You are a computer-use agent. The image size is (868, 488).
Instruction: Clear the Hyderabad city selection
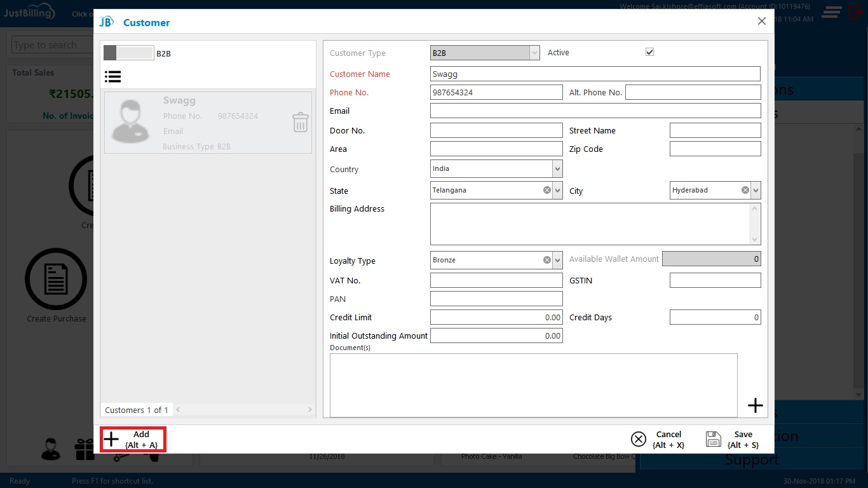[745, 190]
